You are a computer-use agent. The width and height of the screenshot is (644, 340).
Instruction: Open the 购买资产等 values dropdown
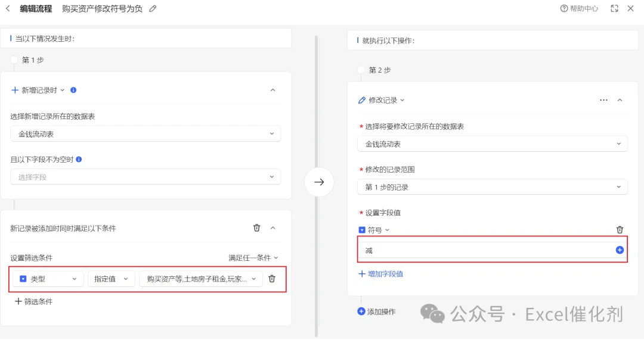(201, 279)
